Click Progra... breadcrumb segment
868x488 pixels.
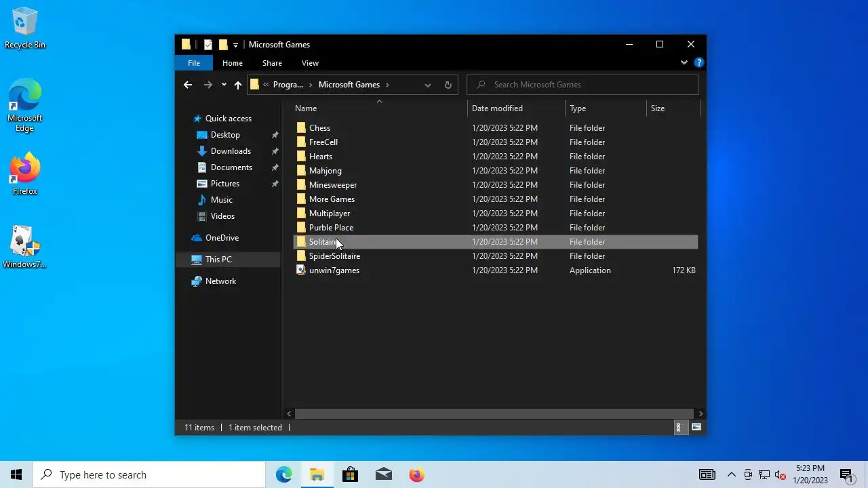point(288,85)
